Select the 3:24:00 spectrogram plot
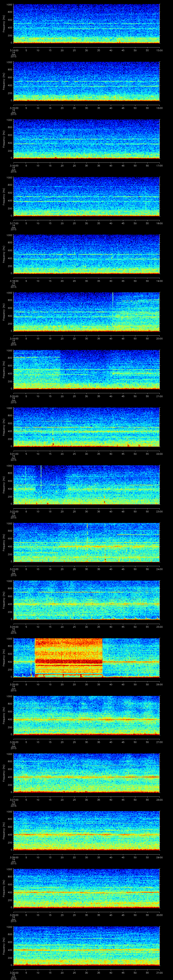Screen dimensions: 173x980 click(x=86, y=600)
